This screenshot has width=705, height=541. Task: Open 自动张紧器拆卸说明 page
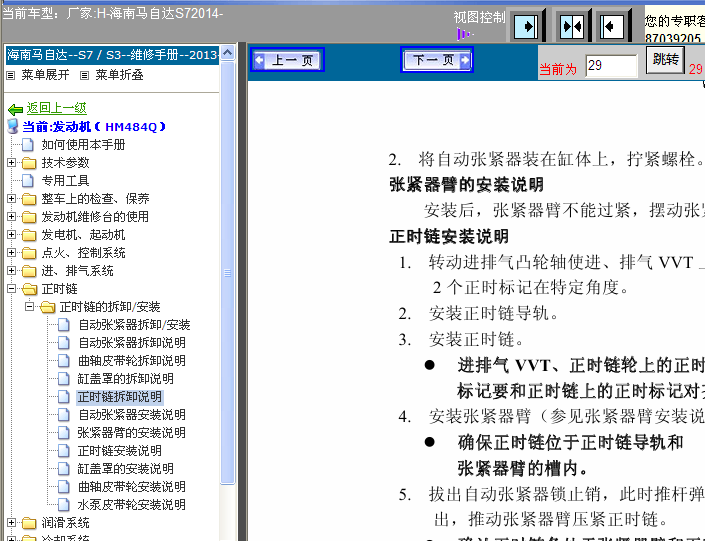[131, 343]
